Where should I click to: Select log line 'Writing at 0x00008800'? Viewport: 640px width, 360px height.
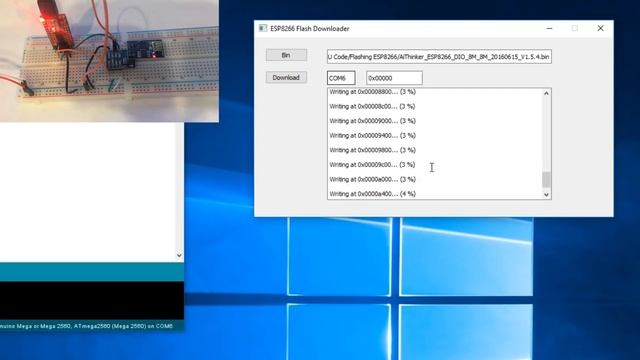coord(372,92)
